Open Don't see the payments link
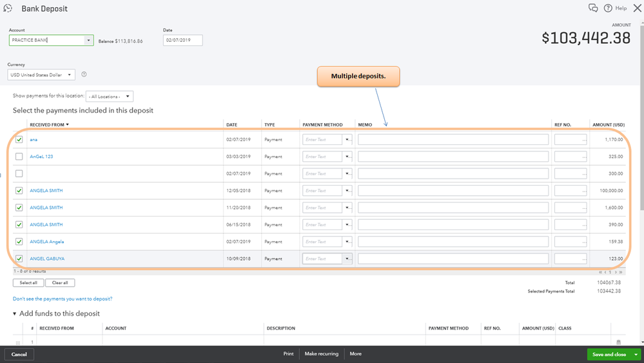The image size is (644, 363). pyautogui.click(x=63, y=299)
